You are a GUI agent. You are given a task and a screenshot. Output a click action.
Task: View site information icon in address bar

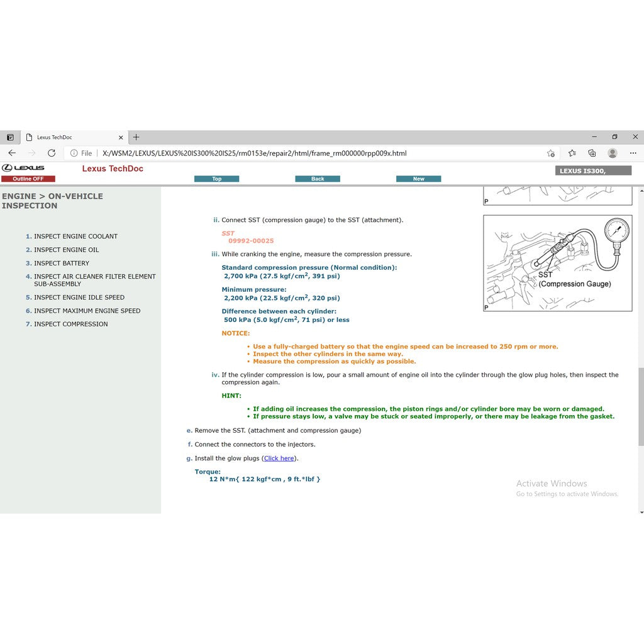point(74,153)
